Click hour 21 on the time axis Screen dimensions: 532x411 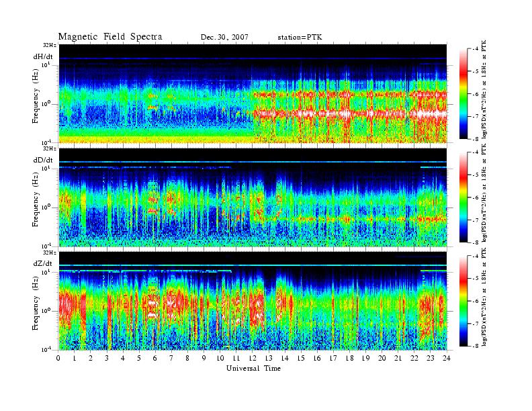[x=398, y=358]
